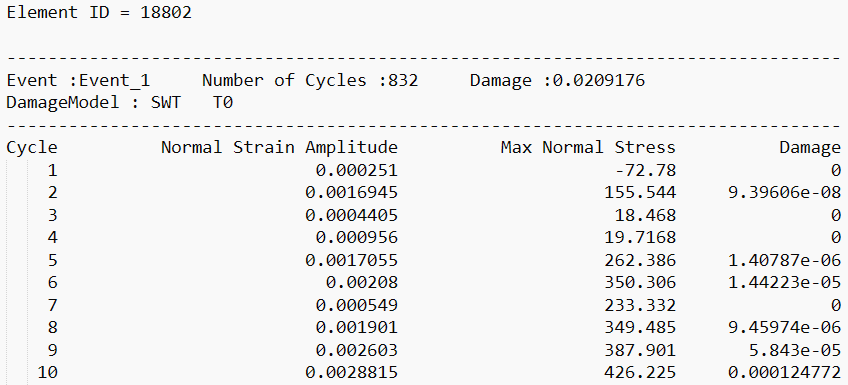
Task: Click the Max Normal Stress column header
Action: click(588, 148)
